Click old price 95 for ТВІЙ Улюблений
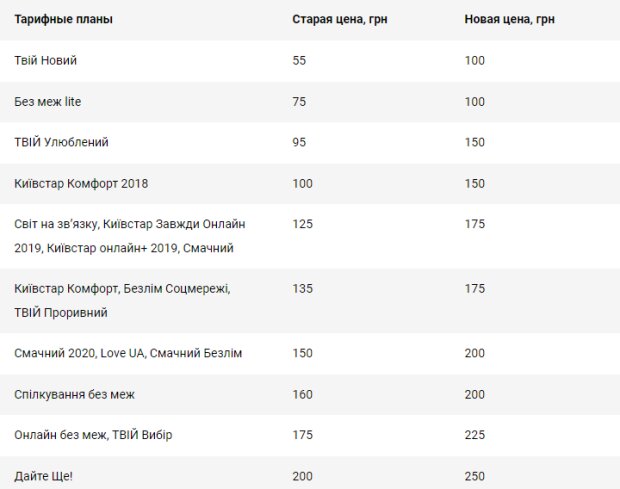The width and height of the screenshot is (620, 489). point(299,142)
